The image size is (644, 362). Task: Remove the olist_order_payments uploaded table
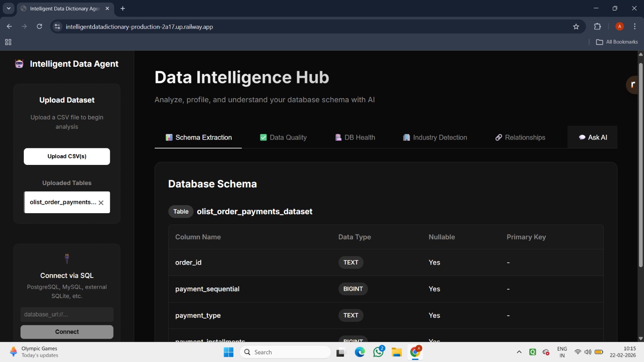click(x=101, y=203)
